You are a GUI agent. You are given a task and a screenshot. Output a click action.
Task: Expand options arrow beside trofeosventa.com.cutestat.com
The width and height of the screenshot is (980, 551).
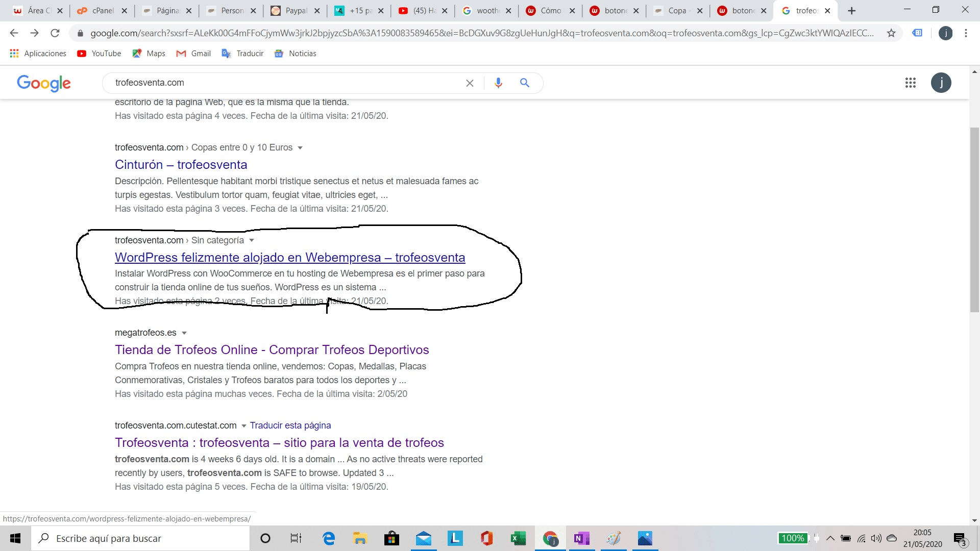(243, 426)
